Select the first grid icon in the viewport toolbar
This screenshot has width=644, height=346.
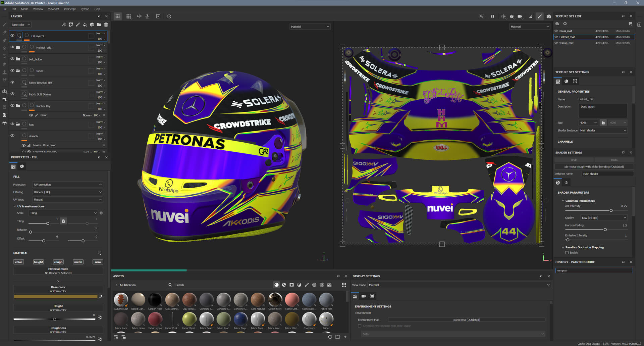pyautogui.click(x=118, y=16)
